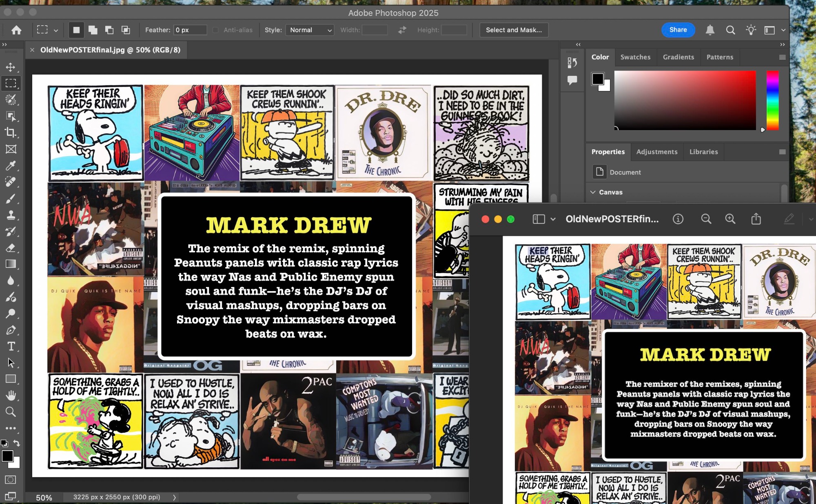Select the Quick Selection tool in toolbar
This screenshot has height=504, width=816.
point(11,100)
